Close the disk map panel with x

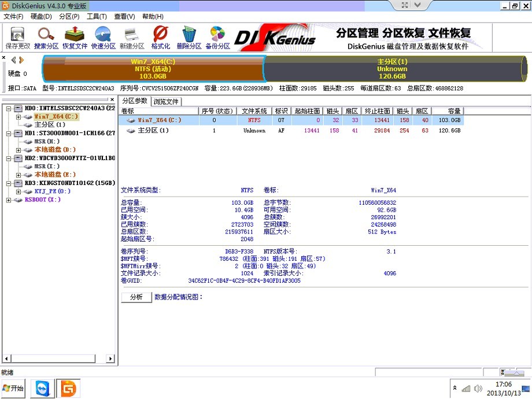pos(3,57)
